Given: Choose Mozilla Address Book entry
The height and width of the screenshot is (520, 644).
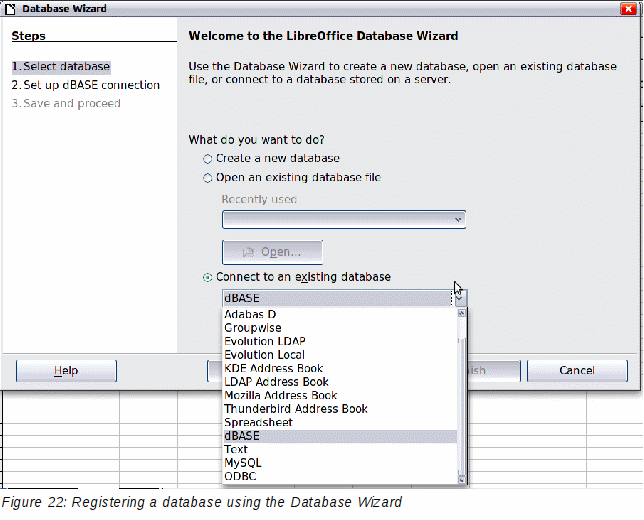Looking at the screenshot, I should click(340, 396).
